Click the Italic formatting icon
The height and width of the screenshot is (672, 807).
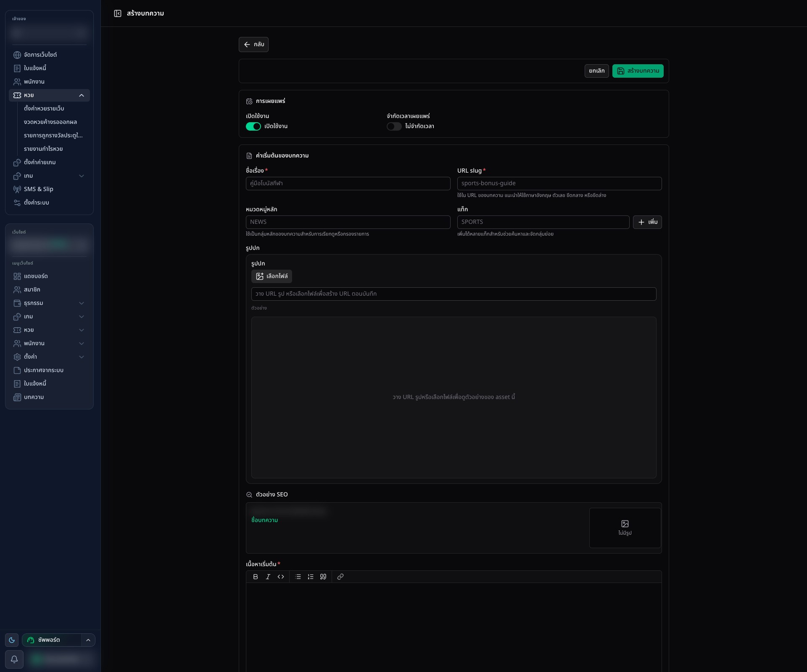tap(268, 577)
